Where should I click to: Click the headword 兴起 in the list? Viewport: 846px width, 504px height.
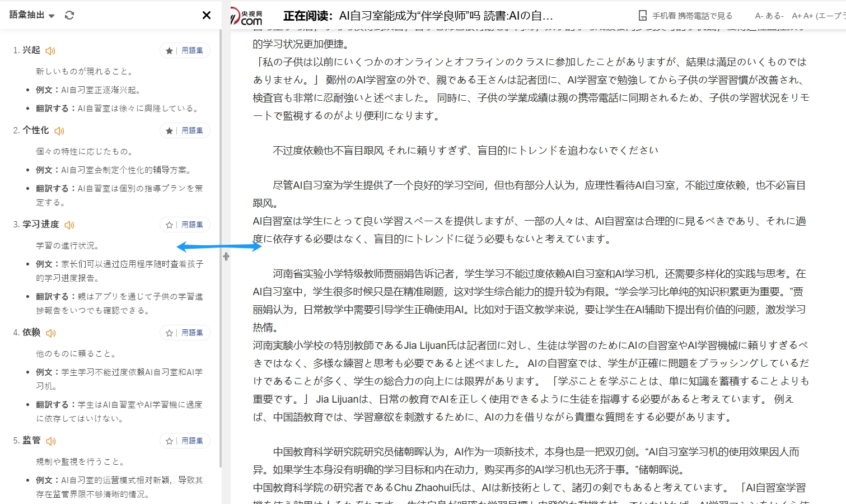tap(31, 50)
